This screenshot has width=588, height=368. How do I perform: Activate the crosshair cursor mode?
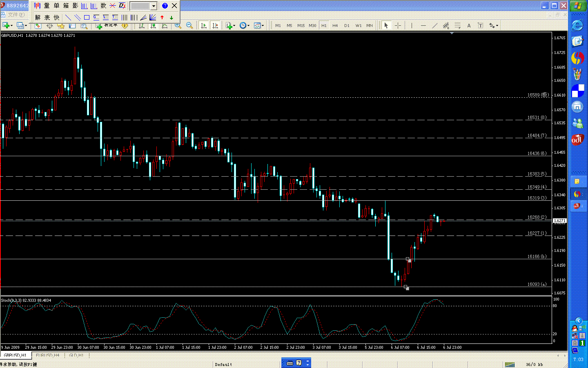[397, 25]
